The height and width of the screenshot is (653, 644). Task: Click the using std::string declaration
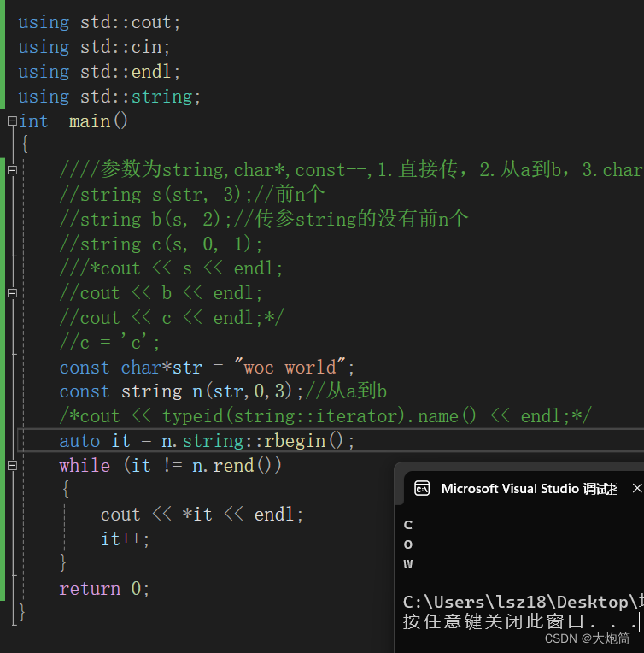tap(110, 97)
